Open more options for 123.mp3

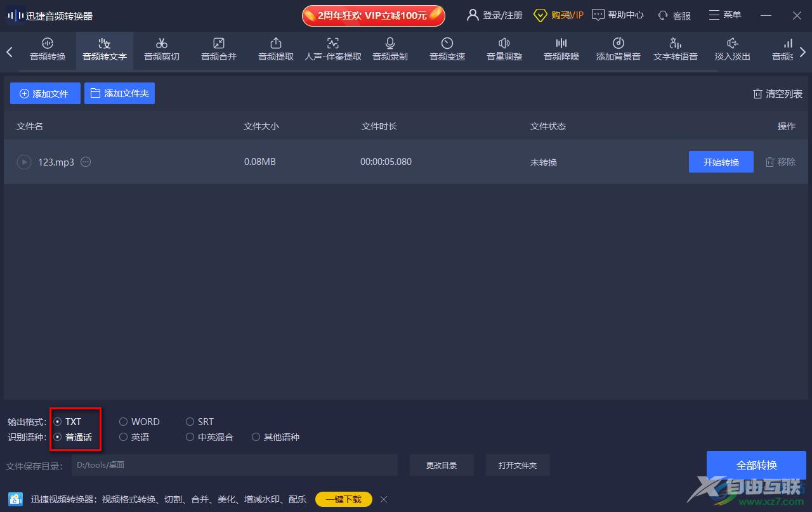86,162
